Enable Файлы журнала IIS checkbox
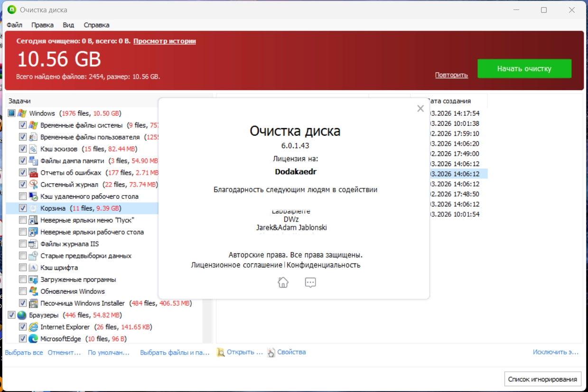This screenshot has height=392, width=588. pos(22,244)
